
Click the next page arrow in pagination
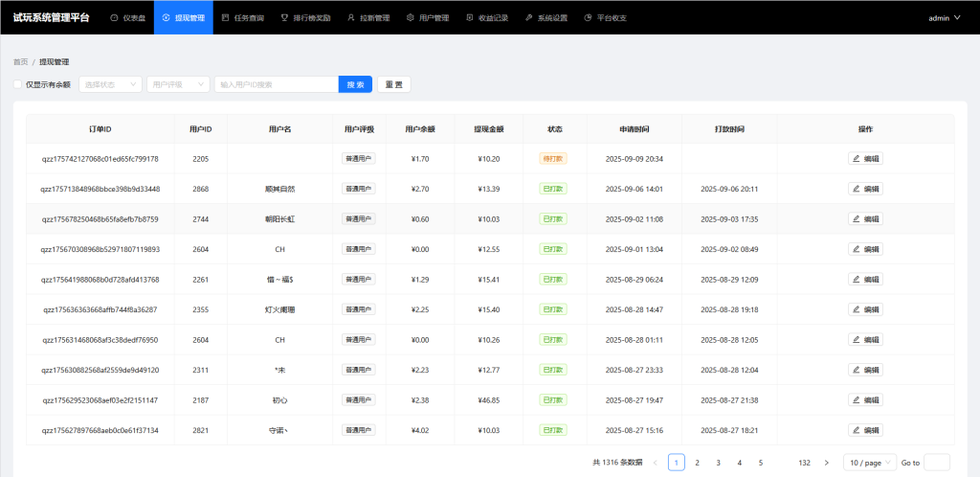(826, 463)
